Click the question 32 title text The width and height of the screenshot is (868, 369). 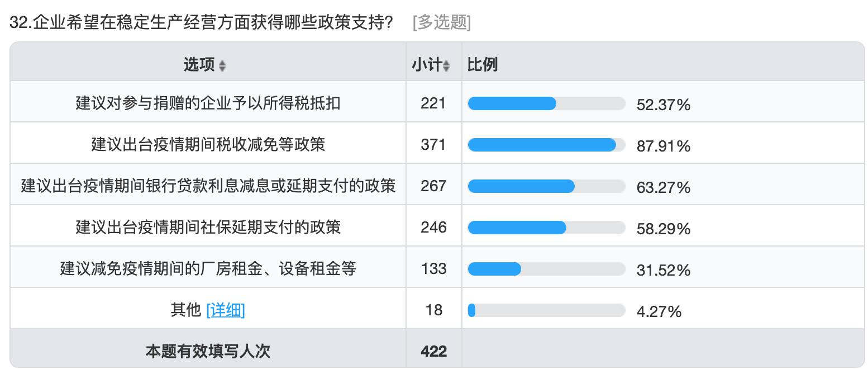(x=201, y=22)
